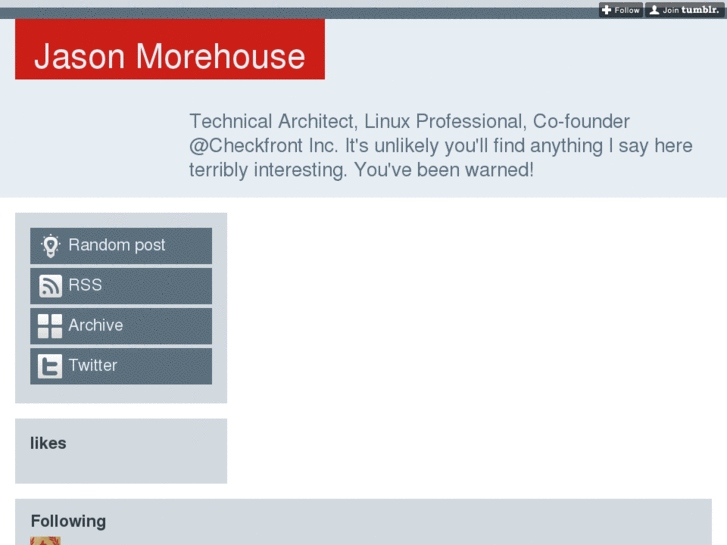727x545 pixels.
Task: Click the person icon beside Join tumblr
Action: click(x=654, y=10)
